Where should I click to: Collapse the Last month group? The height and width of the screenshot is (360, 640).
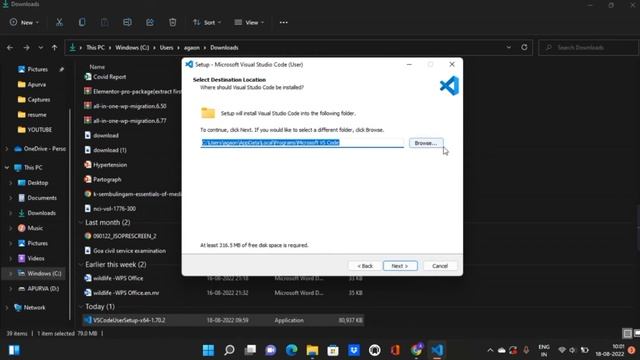coord(80,222)
